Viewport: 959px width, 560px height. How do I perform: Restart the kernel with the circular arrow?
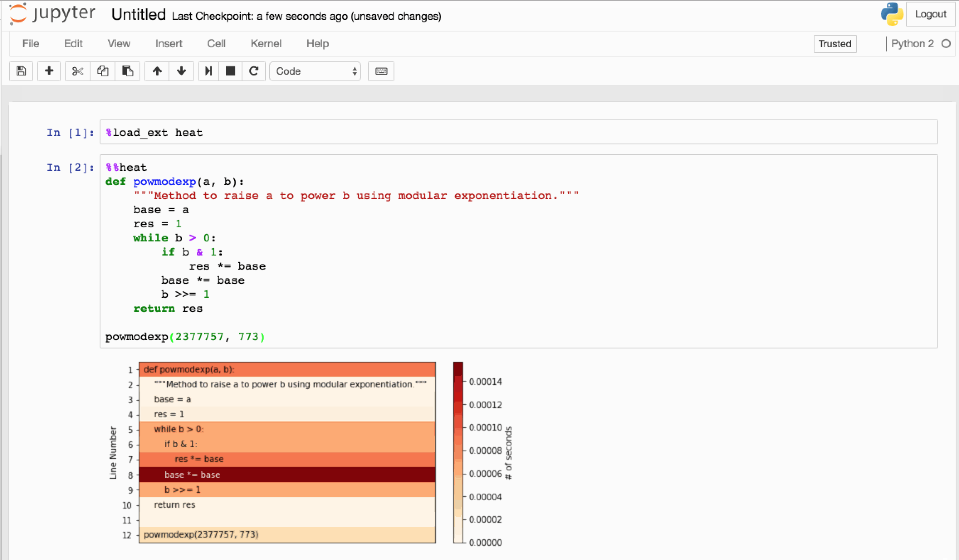pyautogui.click(x=254, y=71)
